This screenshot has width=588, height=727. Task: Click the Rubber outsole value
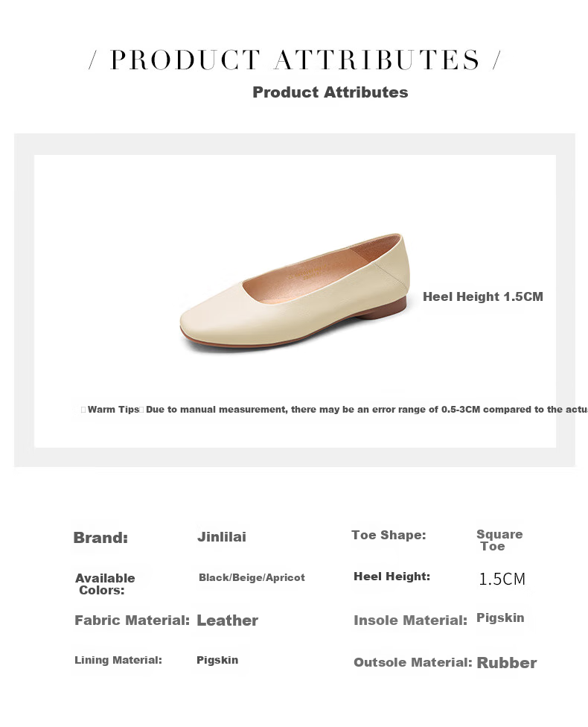point(506,663)
